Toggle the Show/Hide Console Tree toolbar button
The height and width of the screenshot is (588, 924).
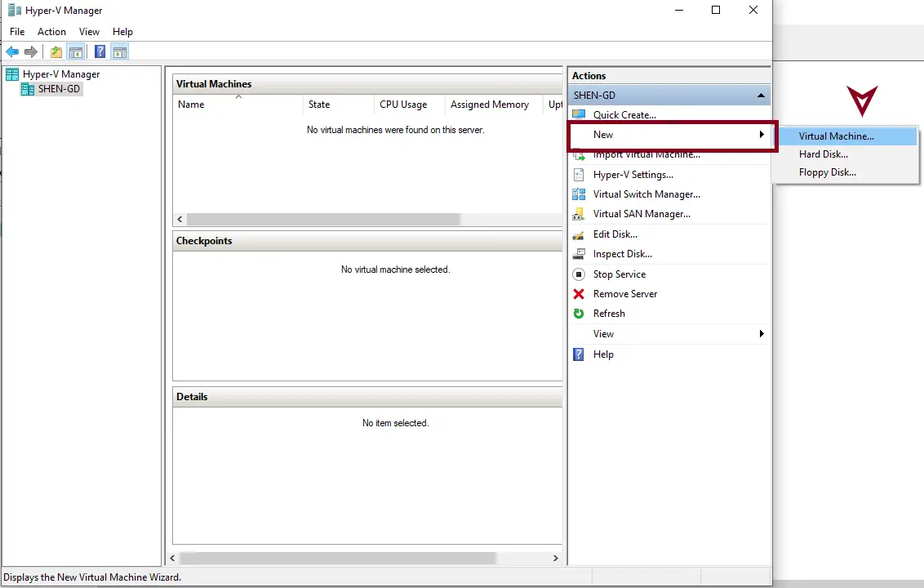[x=76, y=52]
